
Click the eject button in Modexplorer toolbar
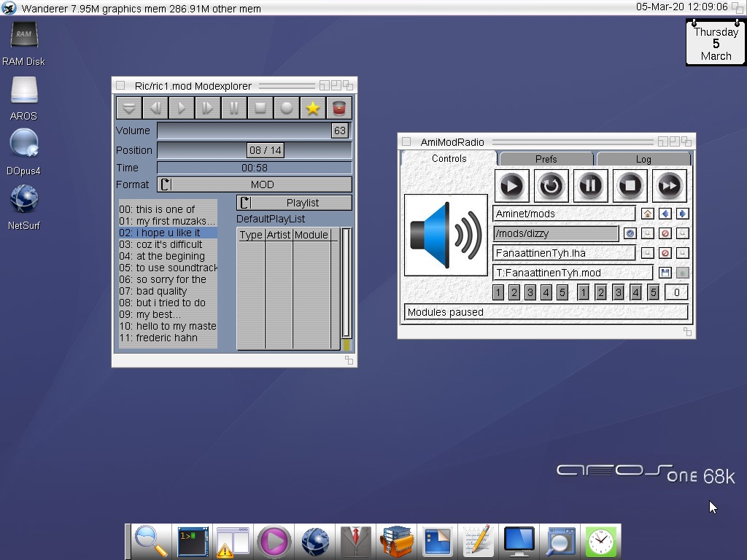pyautogui.click(x=129, y=109)
